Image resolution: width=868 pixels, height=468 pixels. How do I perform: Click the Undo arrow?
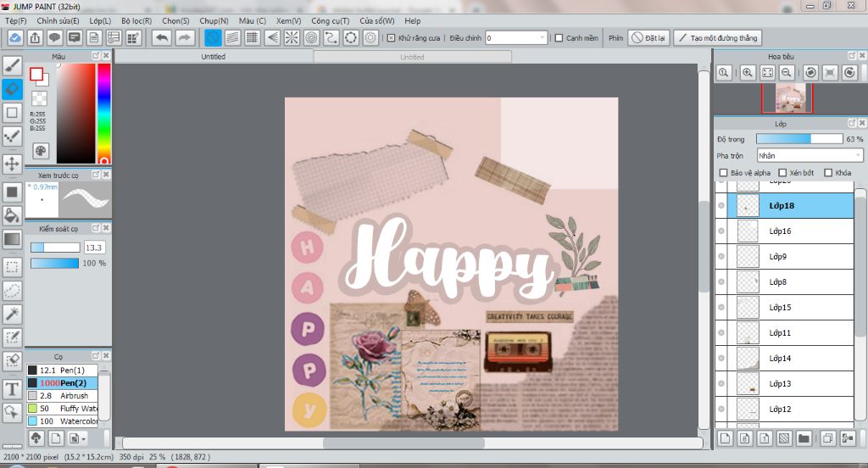(162, 37)
